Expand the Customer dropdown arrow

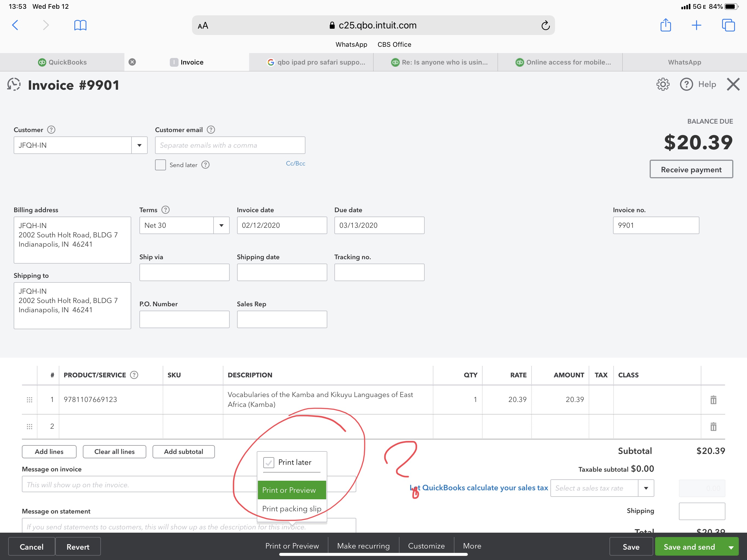click(x=139, y=145)
